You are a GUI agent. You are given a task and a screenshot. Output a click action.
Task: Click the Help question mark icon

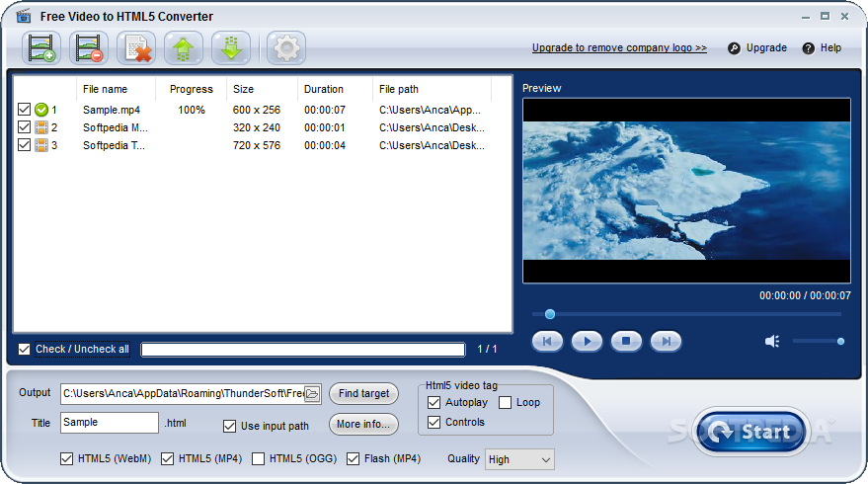808,48
